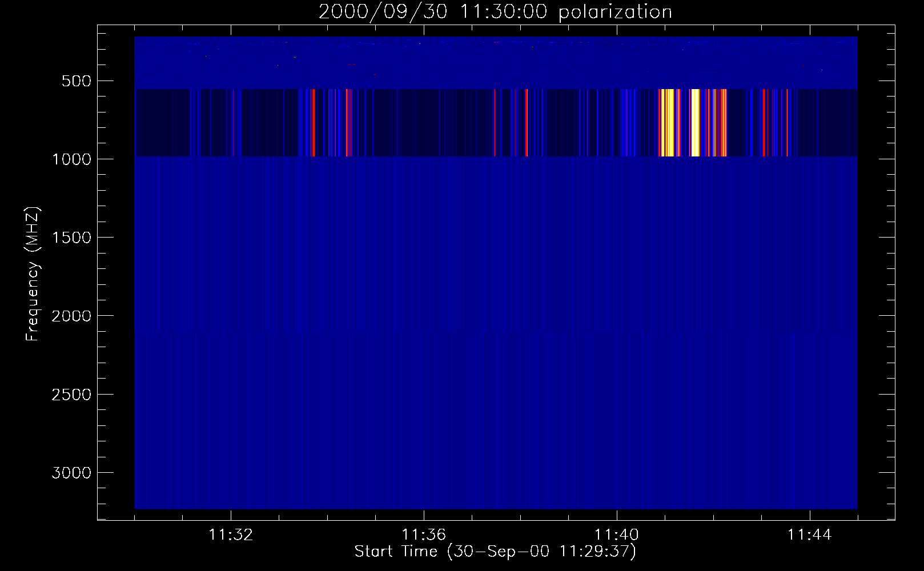
Task: Click the 500 frequency tick label
Action: (x=77, y=81)
